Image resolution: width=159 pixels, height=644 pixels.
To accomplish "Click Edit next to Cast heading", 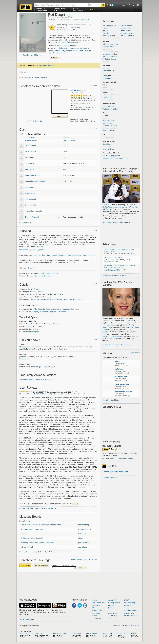I will 96,129.
